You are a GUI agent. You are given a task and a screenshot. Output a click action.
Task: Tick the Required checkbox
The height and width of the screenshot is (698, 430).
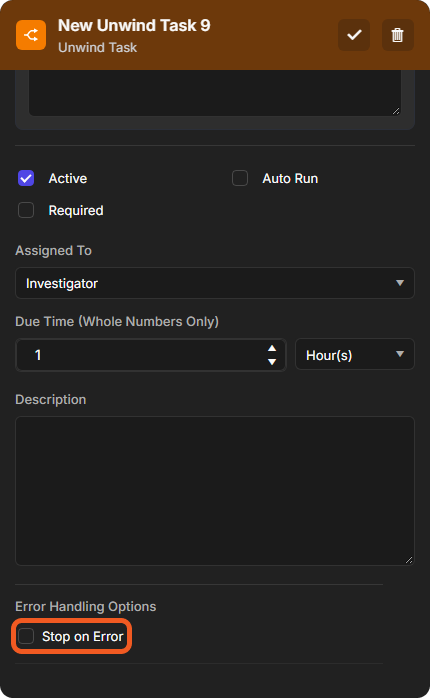pyautogui.click(x=26, y=210)
